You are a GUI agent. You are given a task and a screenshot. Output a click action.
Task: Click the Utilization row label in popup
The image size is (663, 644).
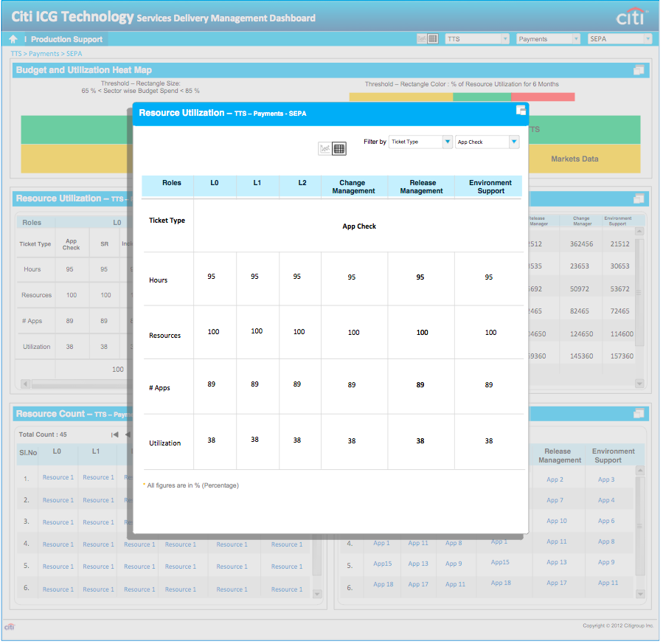point(165,443)
